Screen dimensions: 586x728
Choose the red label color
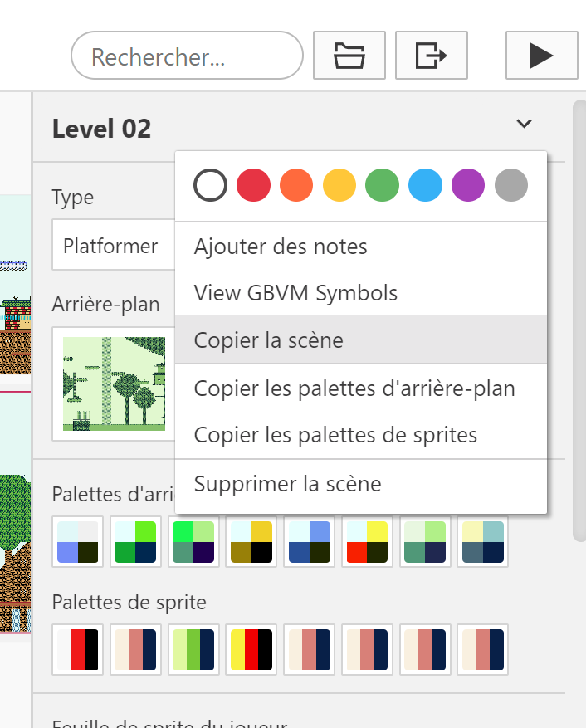[x=253, y=185]
